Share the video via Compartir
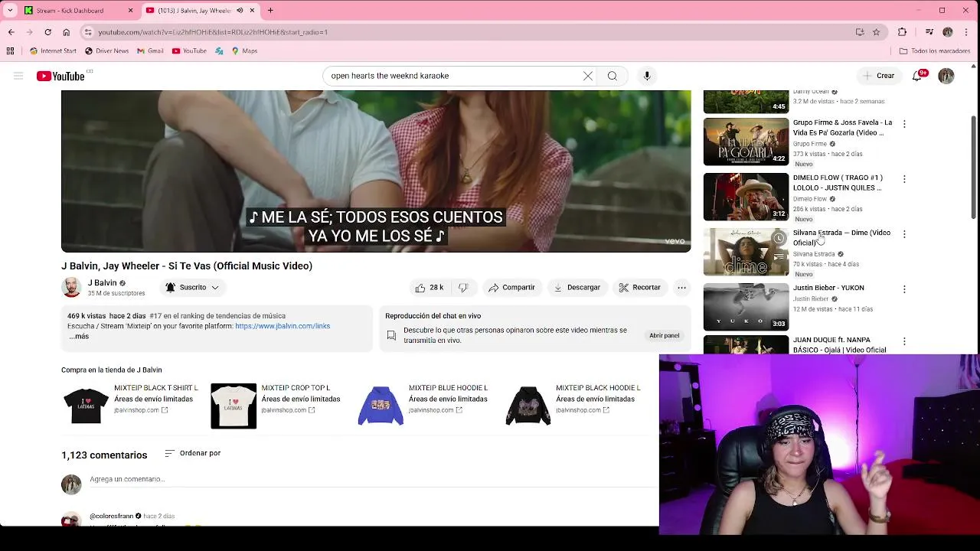Image resolution: width=980 pixels, height=551 pixels. tap(511, 288)
